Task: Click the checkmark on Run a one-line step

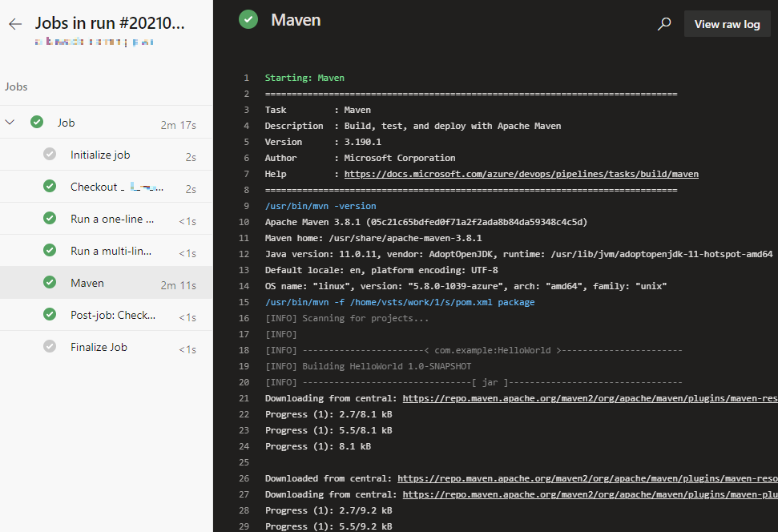Action: tap(49, 218)
